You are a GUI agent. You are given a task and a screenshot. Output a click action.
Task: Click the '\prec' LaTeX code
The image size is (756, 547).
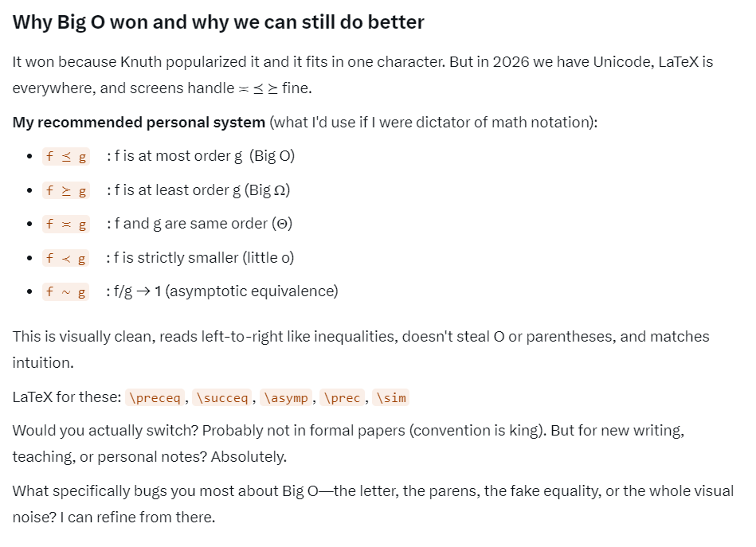tap(342, 397)
